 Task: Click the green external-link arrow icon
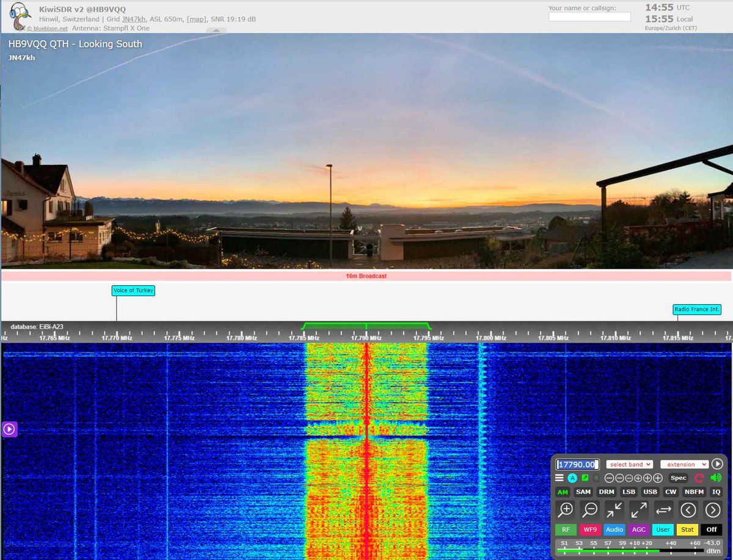(585, 478)
